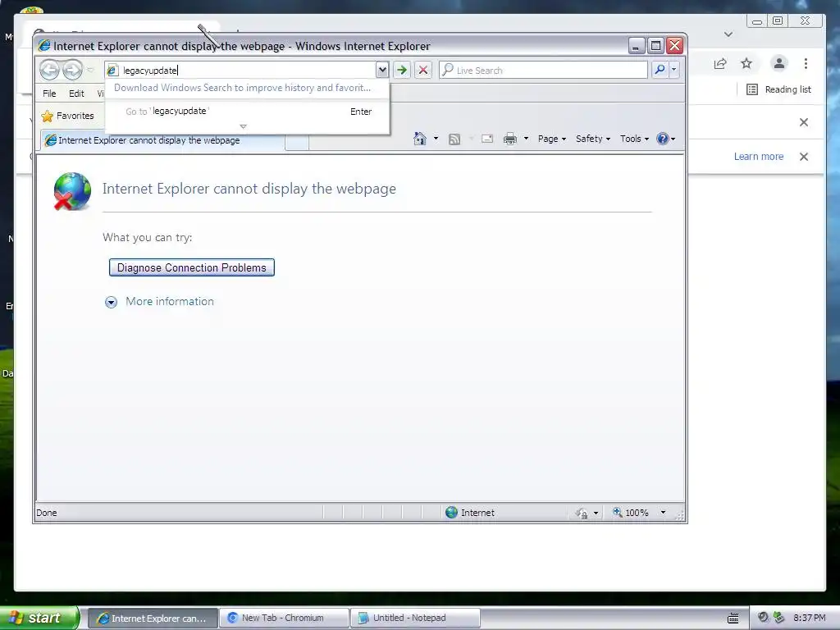This screenshot has width=840, height=630.
Task: Click the system tray icon left of the network connection icon
Action: pyautogui.click(x=764, y=618)
